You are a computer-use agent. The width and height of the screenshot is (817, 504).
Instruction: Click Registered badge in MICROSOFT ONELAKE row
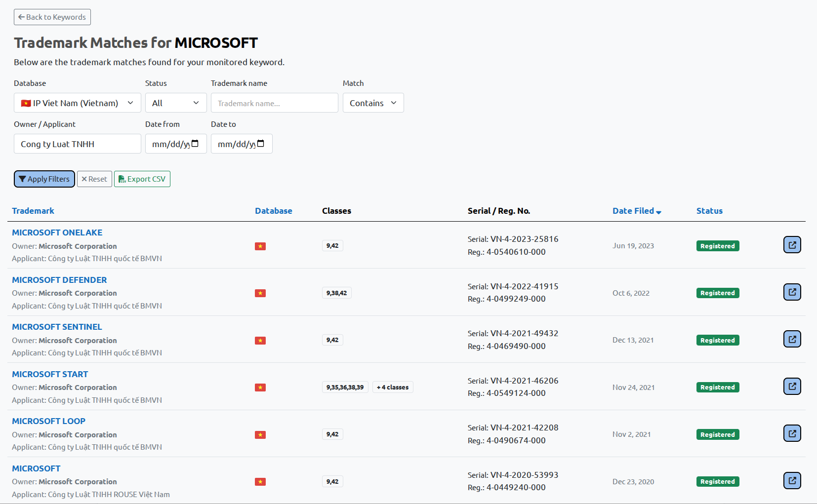coord(718,246)
